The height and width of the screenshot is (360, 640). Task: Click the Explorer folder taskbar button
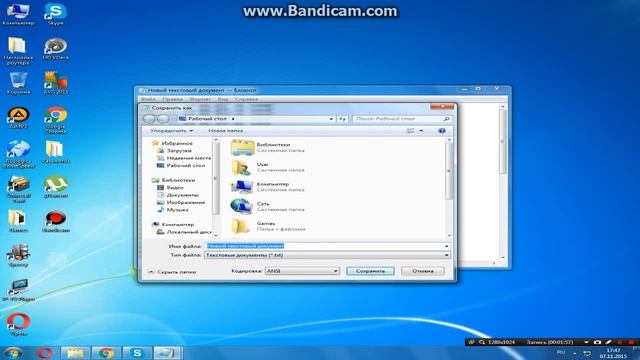click(x=75, y=353)
